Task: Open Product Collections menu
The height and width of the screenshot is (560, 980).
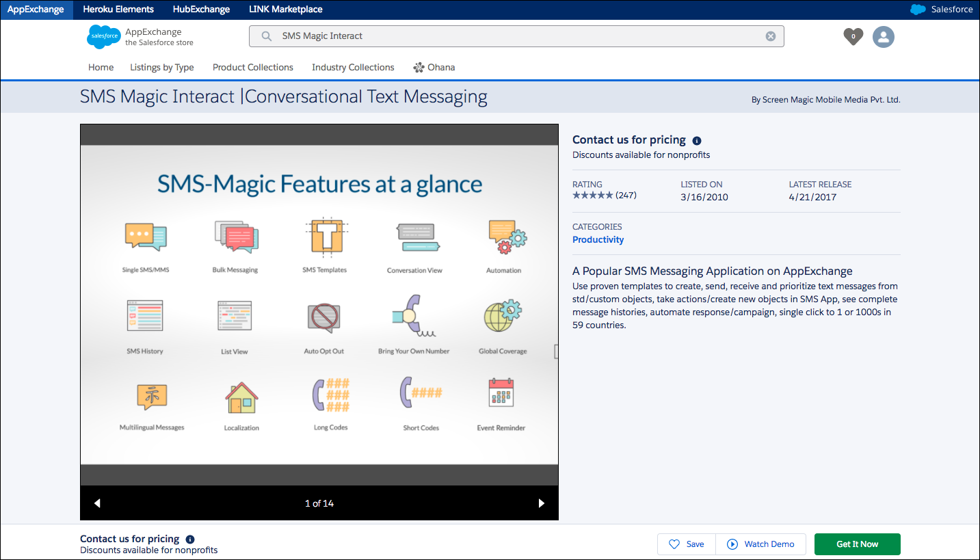Action: (x=253, y=68)
